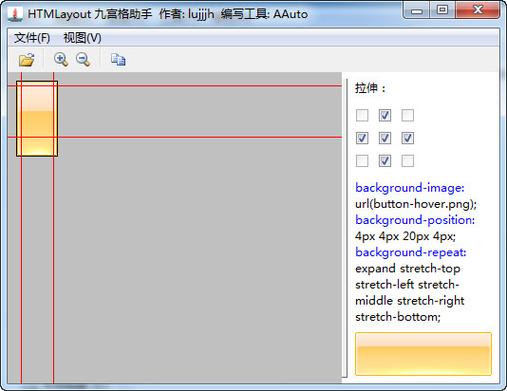The height and width of the screenshot is (391, 507).
Task: Click the lower horizontal red guide line
Action: pyautogui.click(x=175, y=137)
